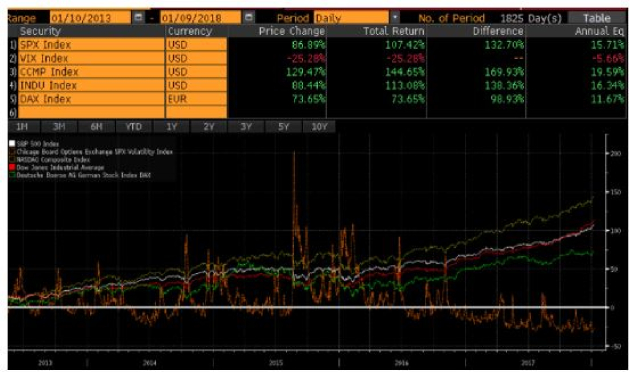Click the 2017 label on the time axis
This screenshot has width=630, height=372.
[528, 363]
